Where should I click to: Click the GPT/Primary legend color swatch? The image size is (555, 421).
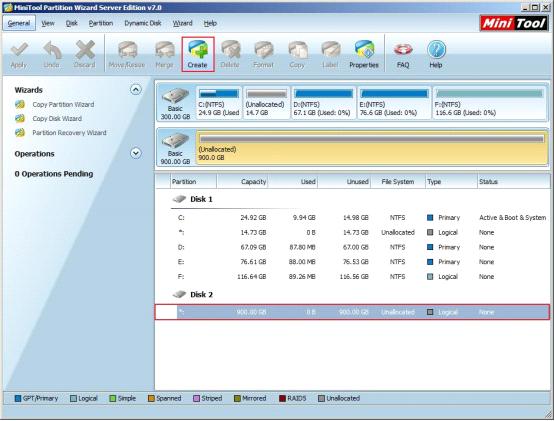point(18,398)
